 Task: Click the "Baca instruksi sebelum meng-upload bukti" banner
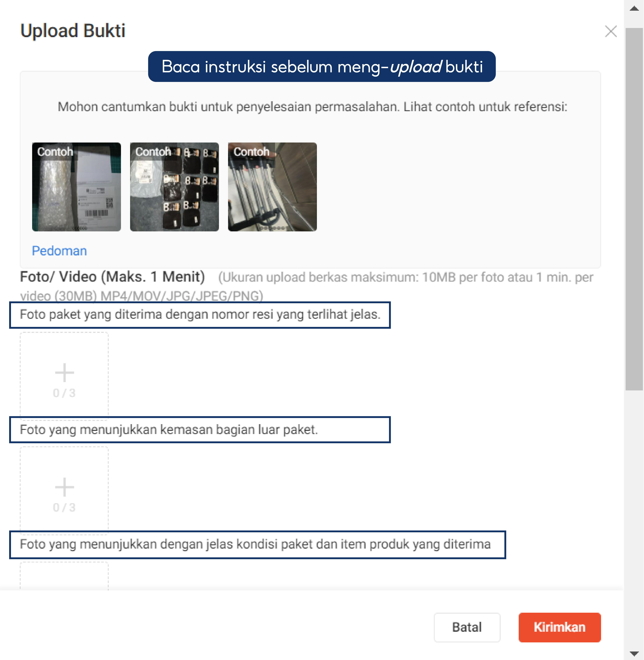(x=322, y=67)
